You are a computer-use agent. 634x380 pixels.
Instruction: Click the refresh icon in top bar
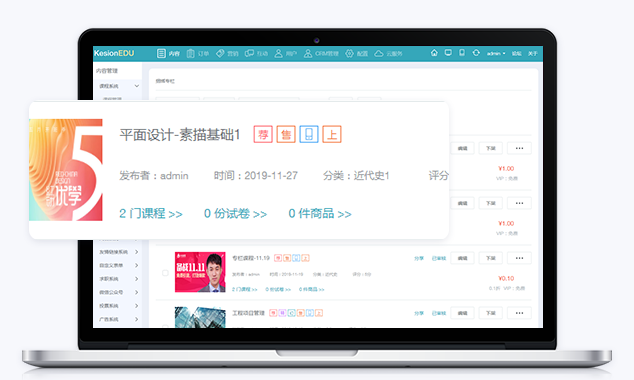click(x=476, y=53)
